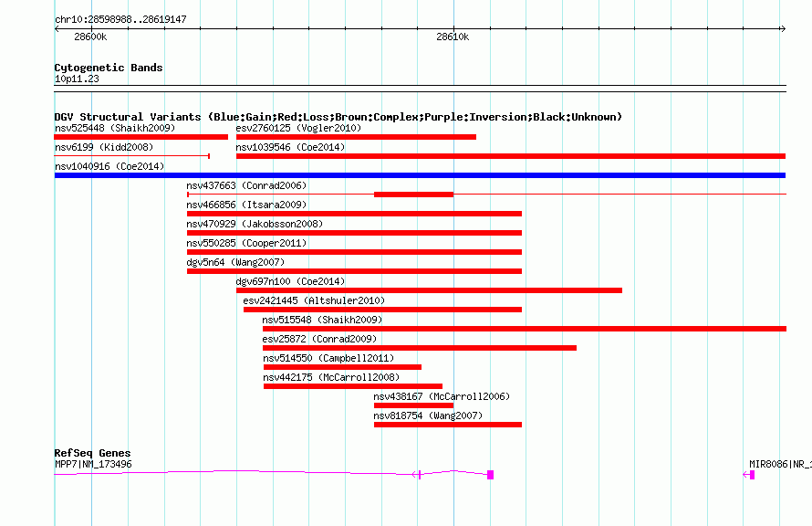Click the red bar under esv25872
The height and width of the screenshot is (526, 812).
pos(420,348)
